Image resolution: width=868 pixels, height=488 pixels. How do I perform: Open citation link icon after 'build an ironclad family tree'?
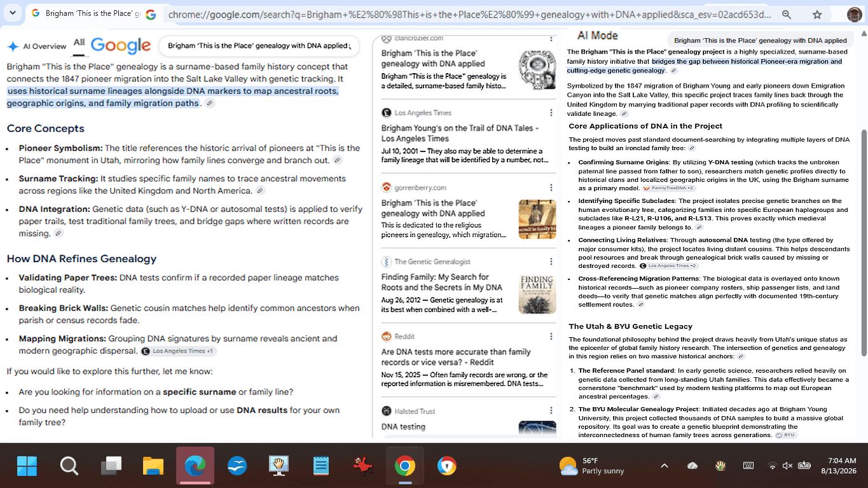[692, 148]
